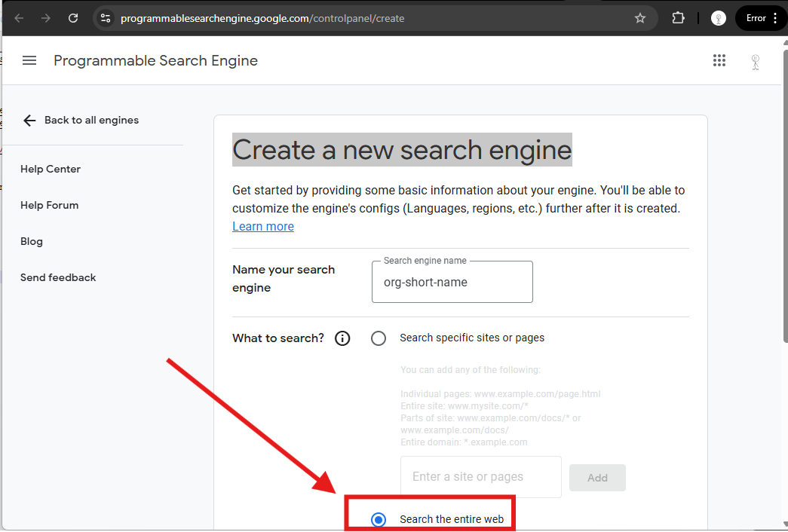Click the Learn more link
788x532 pixels.
click(x=263, y=226)
